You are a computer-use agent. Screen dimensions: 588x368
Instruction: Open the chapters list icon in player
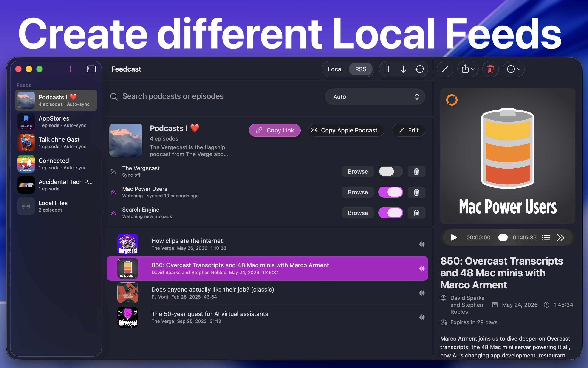tap(546, 237)
